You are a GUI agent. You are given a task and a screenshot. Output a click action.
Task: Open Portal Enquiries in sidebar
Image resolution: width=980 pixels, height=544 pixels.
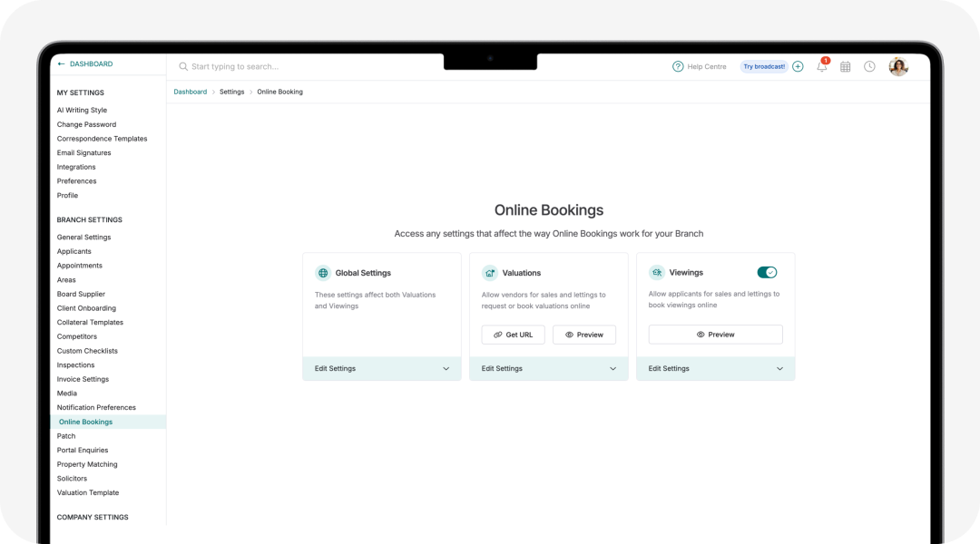tap(83, 451)
